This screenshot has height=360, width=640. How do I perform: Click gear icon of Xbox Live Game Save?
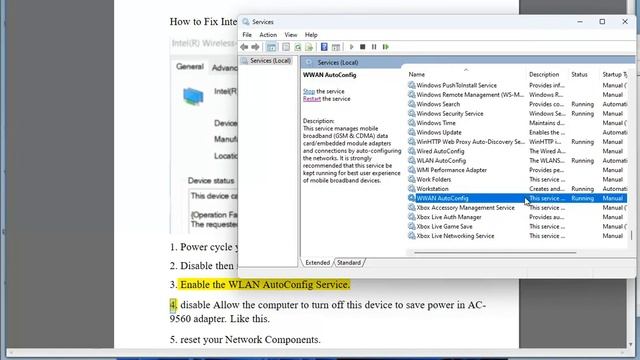coord(411,227)
